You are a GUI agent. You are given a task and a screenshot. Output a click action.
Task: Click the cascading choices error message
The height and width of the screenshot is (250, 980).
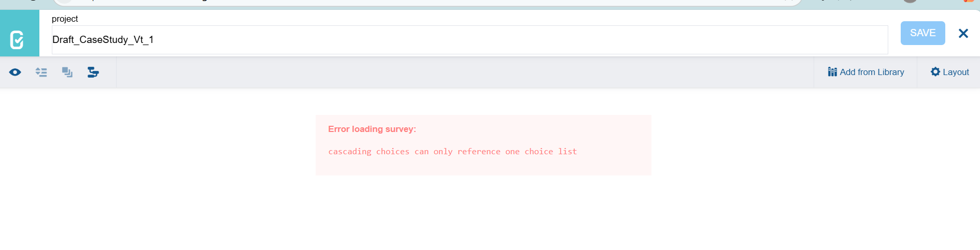[x=452, y=152]
